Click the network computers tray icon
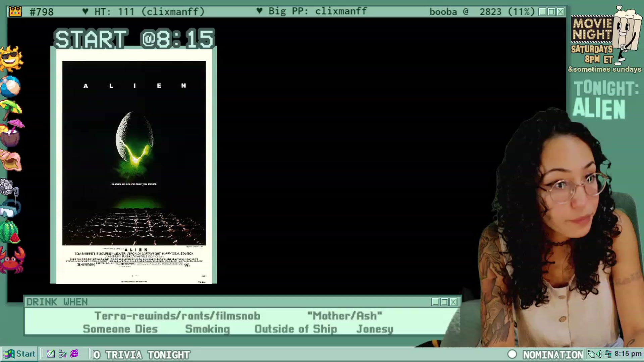The width and height of the screenshot is (644, 362). (x=608, y=354)
